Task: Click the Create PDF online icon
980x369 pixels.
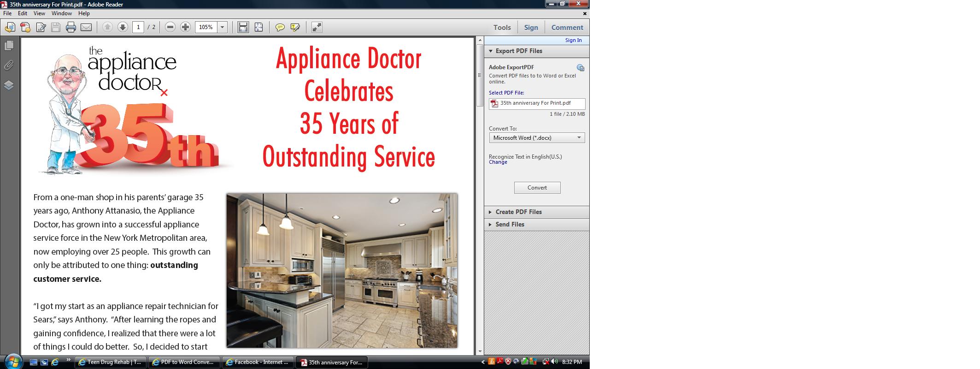Action: pos(25,28)
